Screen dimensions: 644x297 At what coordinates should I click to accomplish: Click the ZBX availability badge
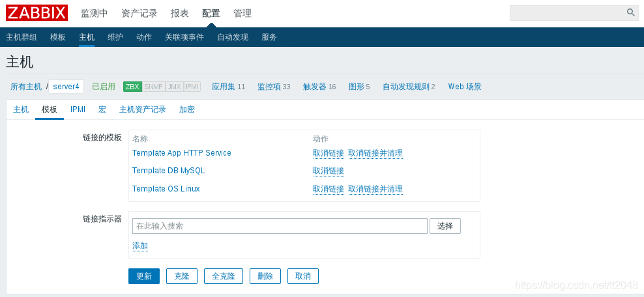pos(132,87)
